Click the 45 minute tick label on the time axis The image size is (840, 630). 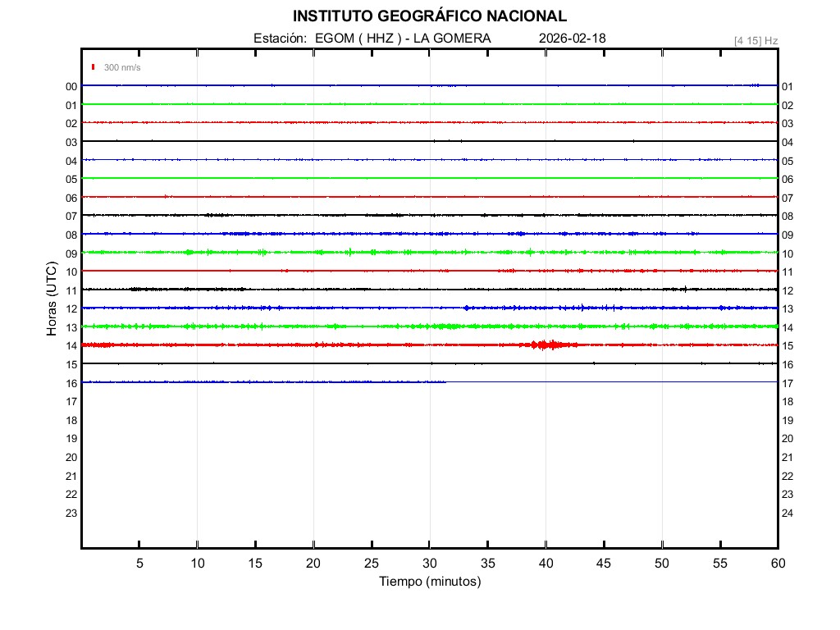point(604,564)
